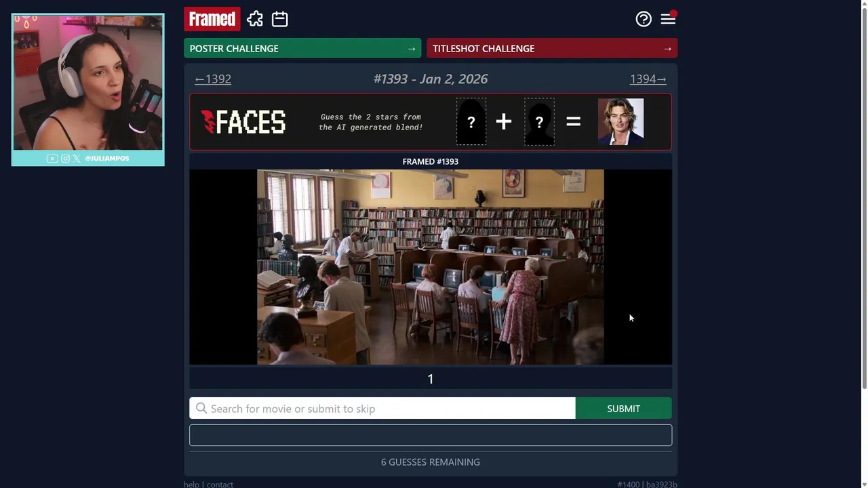Go to next puzzle 1394
The image size is (868, 488).
click(x=648, y=79)
